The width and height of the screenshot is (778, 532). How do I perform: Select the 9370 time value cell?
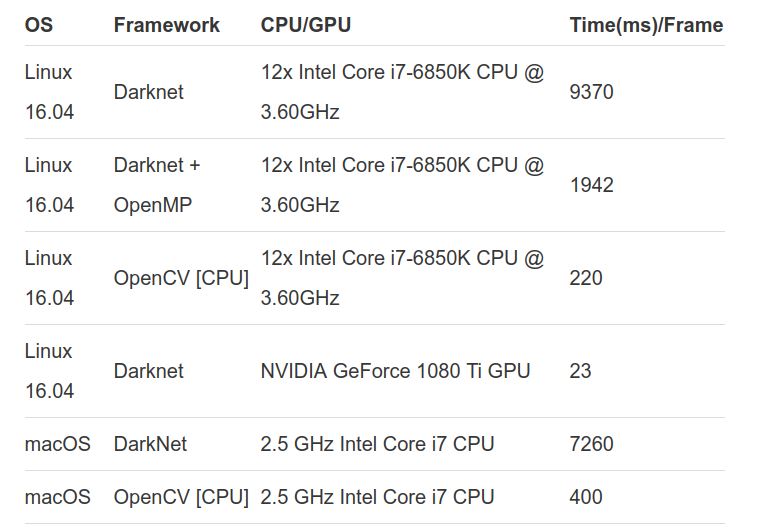[591, 92]
